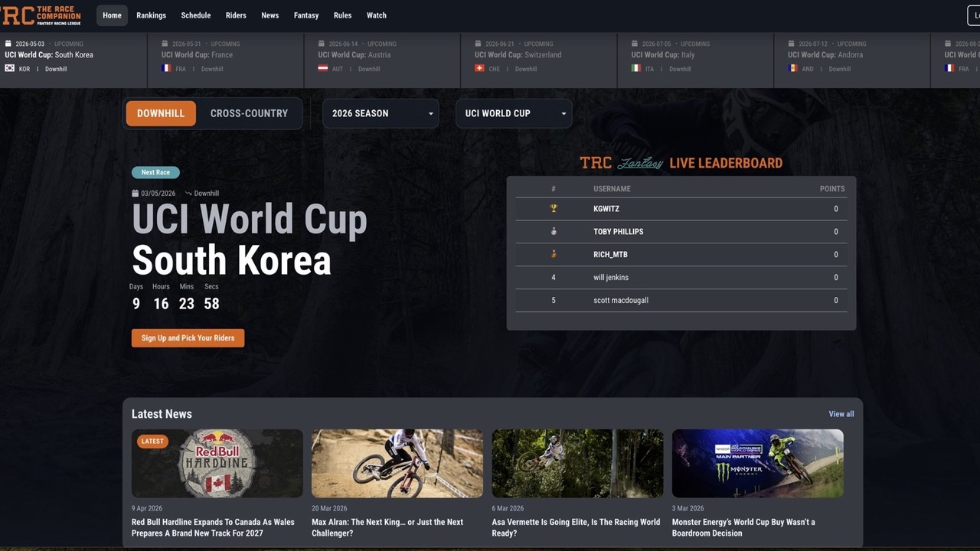Read Asa Vermette Is Going Elite article

point(576,527)
